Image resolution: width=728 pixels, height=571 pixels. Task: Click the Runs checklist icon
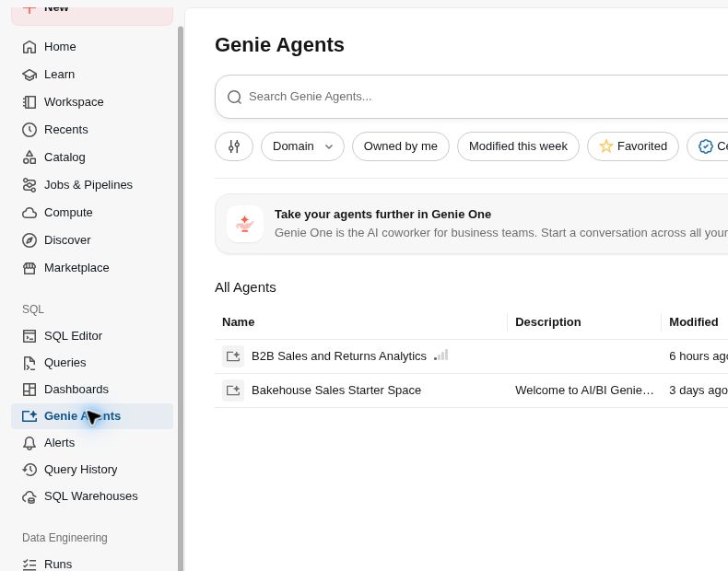(29, 565)
